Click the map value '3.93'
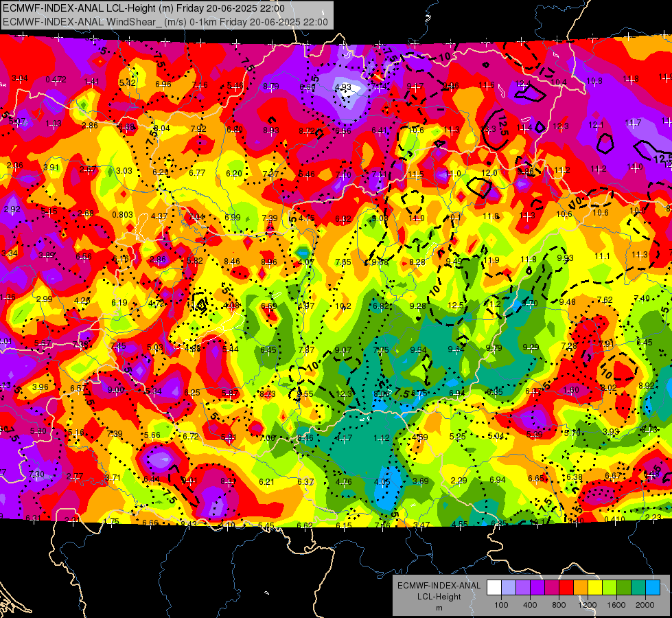The image size is (672, 618). (x=611, y=431)
